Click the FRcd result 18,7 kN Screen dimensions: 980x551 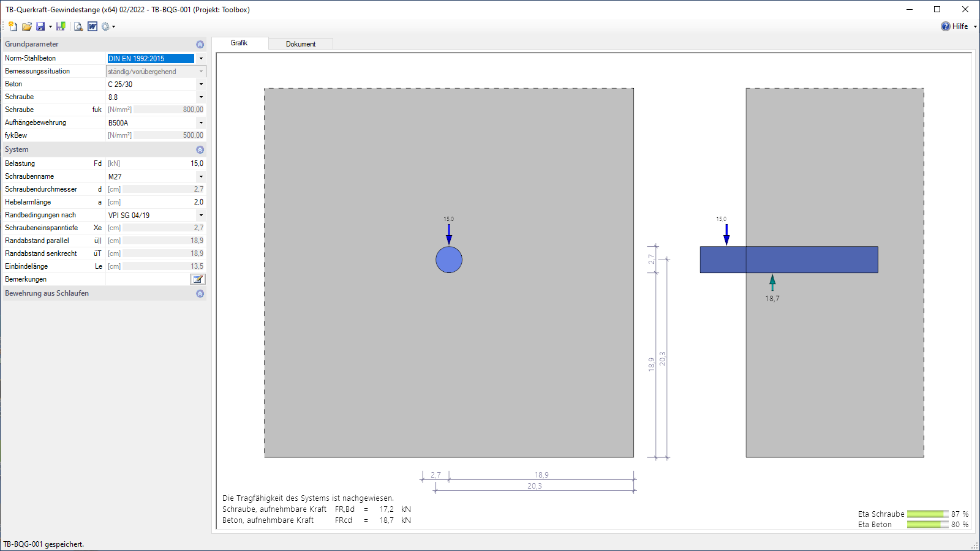tap(395, 520)
